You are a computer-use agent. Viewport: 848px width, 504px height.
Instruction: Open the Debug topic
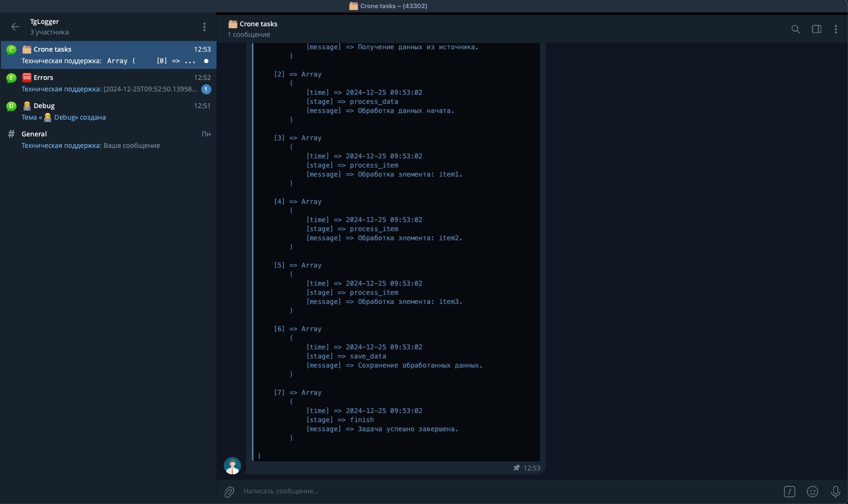(x=109, y=111)
